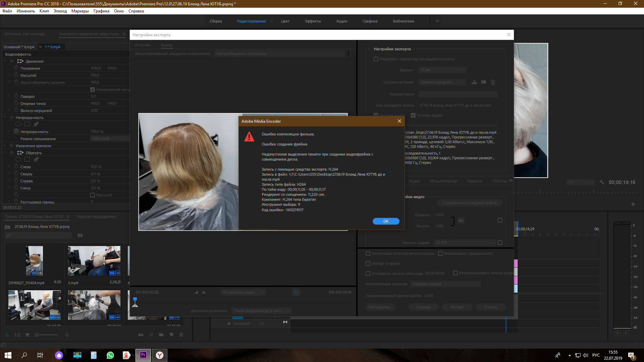
Task: Show more workspaces overflow arrows
Action: 437,21
